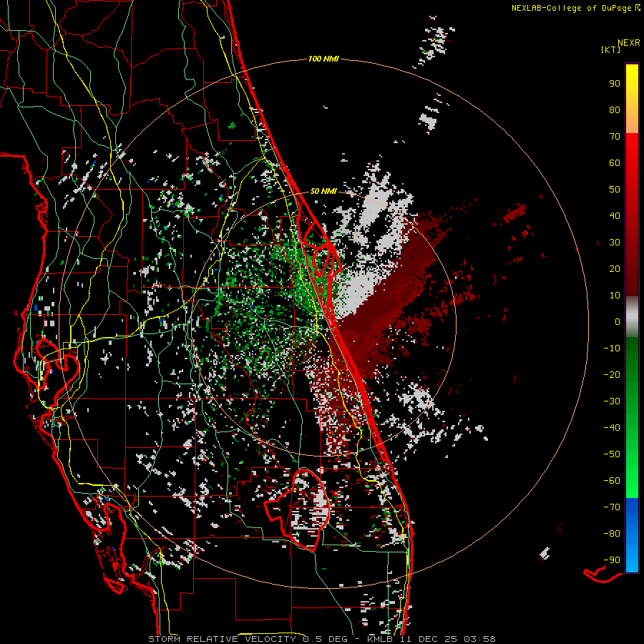
Task: Click the 100 NMI range ring label
Action: pyautogui.click(x=323, y=59)
